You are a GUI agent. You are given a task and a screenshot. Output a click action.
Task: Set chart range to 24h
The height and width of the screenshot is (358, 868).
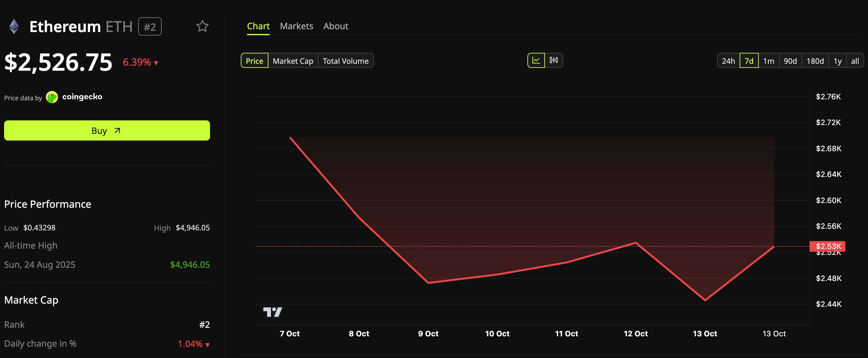[728, 61]
